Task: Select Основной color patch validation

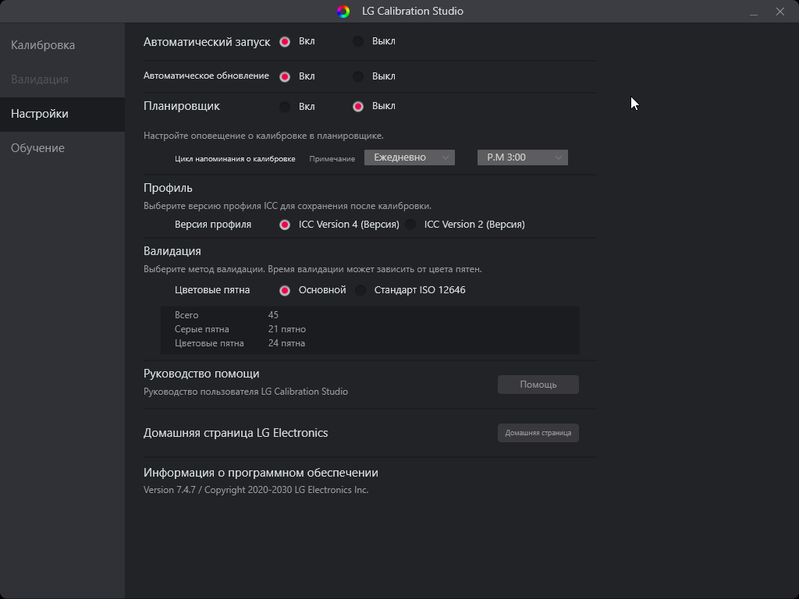Action: pos(285,291)
